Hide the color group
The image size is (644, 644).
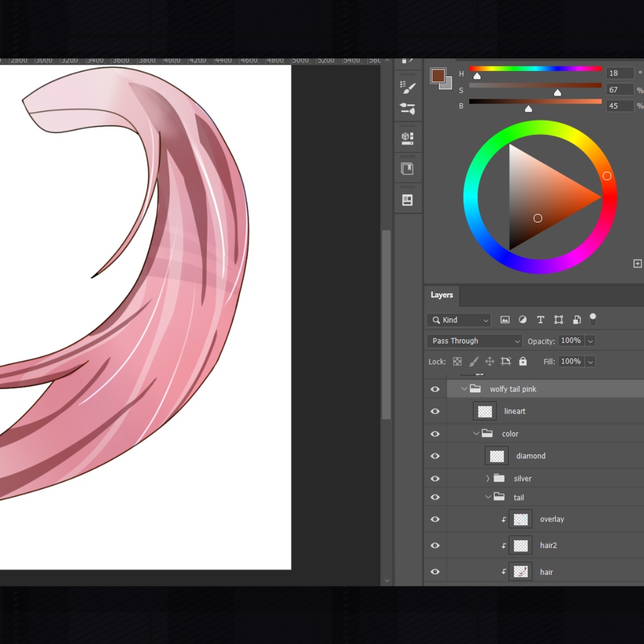435,434
